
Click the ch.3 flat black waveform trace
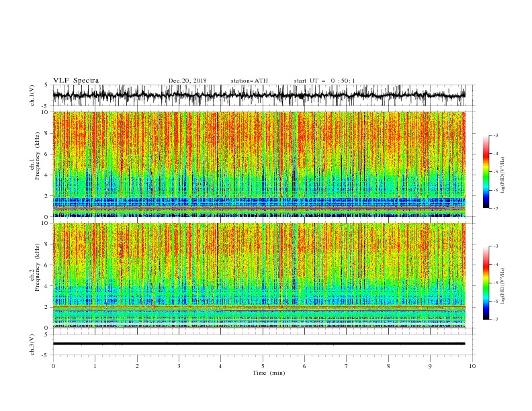coord(259,344)
